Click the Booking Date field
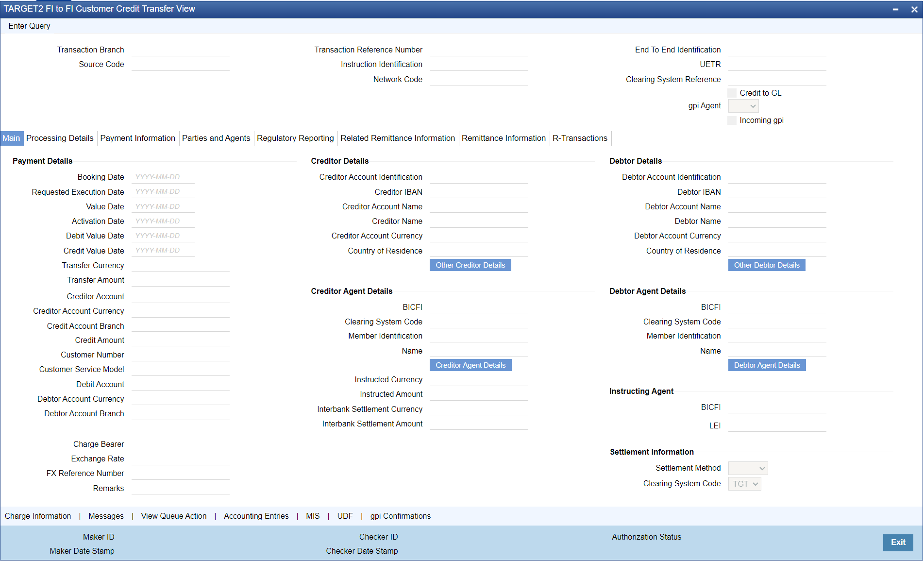924x561 pixels. coord(163,177)
